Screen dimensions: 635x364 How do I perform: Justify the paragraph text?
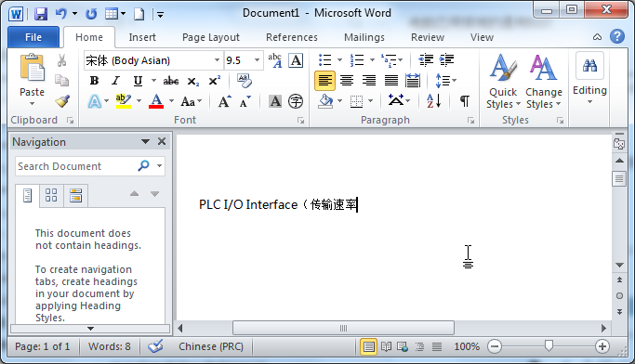(391, 81)
